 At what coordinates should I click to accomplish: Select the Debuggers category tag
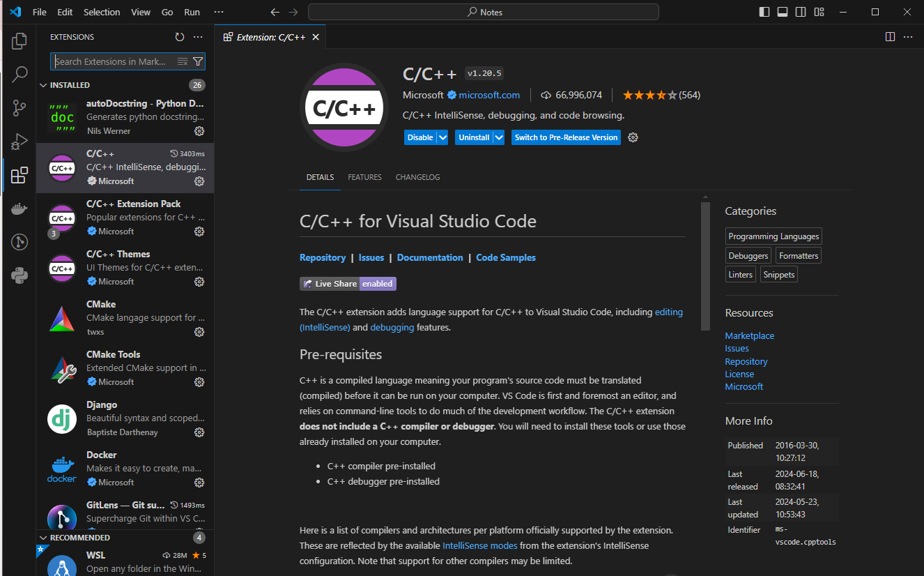click(748, 256)
